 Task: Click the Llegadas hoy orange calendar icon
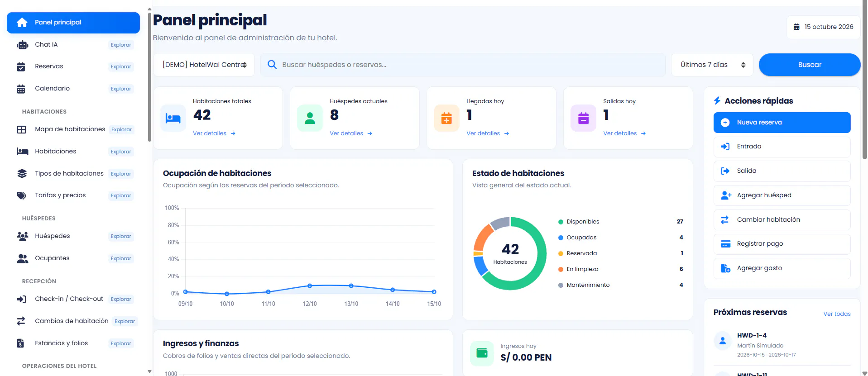[x=446, y=118]
